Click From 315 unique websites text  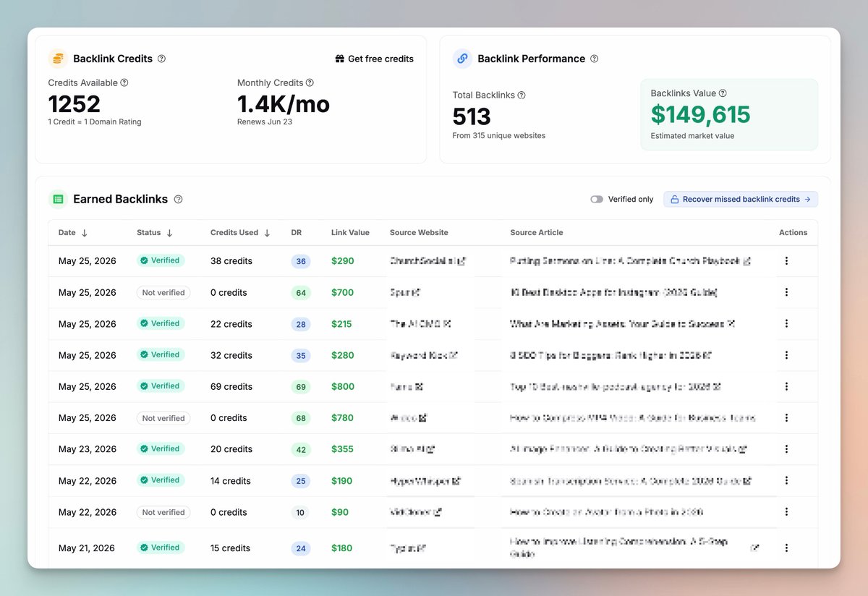click(499, 135)
